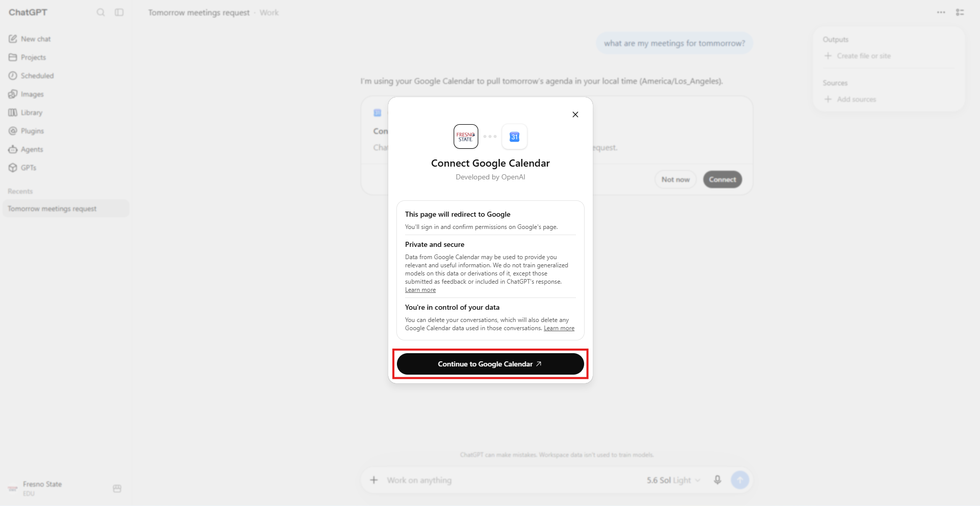Click the plus attach icon in composer
This screenshot has width=980, height=506.
point(374,480)
